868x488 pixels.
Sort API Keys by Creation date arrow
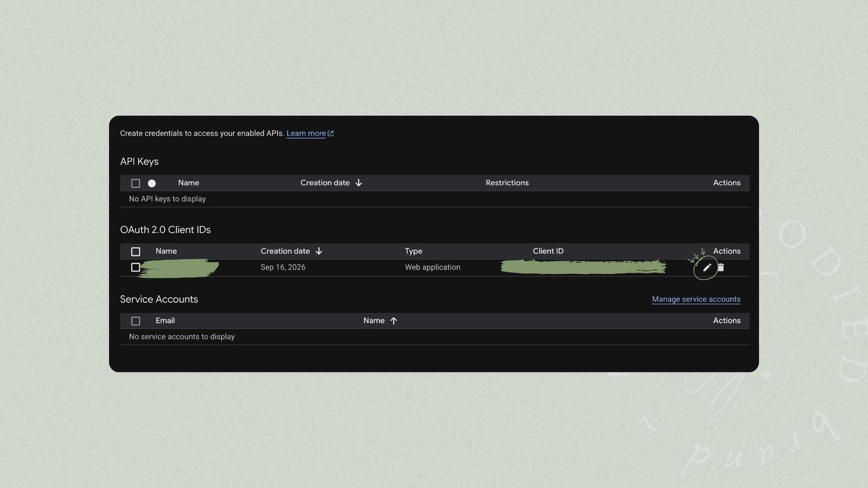[359, 183]
